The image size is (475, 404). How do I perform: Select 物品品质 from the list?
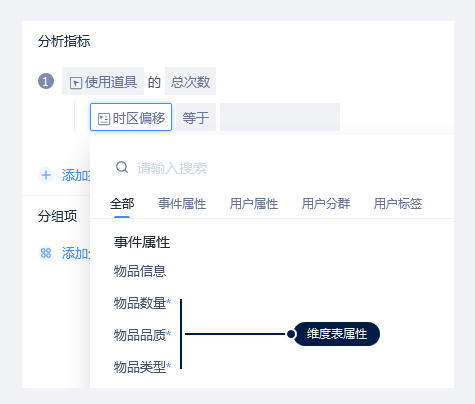[x=142, y=335]
